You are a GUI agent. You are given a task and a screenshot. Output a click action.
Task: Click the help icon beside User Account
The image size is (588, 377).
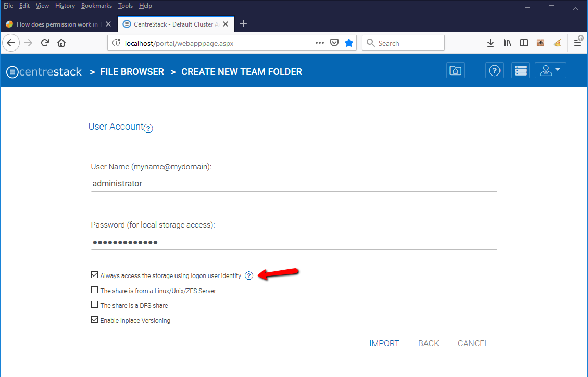click(x=148, y=128)
